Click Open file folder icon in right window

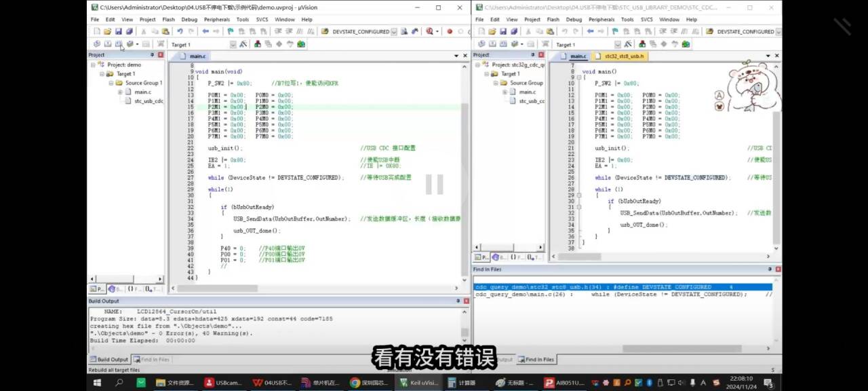(x=492, y=31)
